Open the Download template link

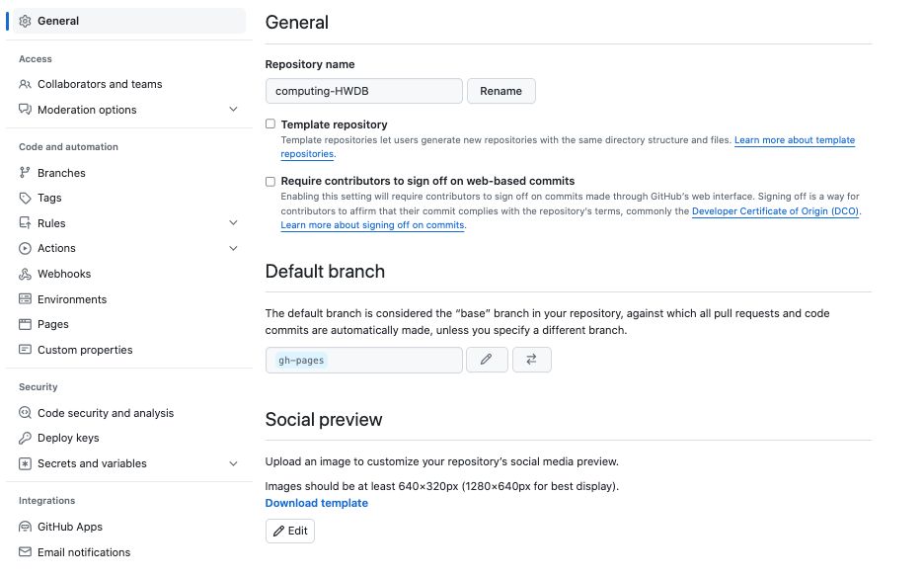[x=316, y=503]
